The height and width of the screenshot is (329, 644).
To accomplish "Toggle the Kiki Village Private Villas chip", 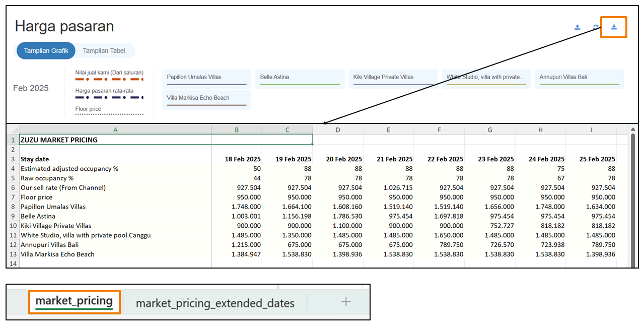I will tap(393, 79).
